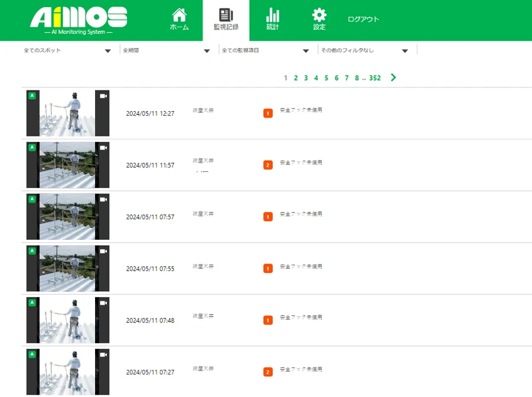
Task: Open the その他のフィルタなし filter dropdown
Action: tap(364, 51)
